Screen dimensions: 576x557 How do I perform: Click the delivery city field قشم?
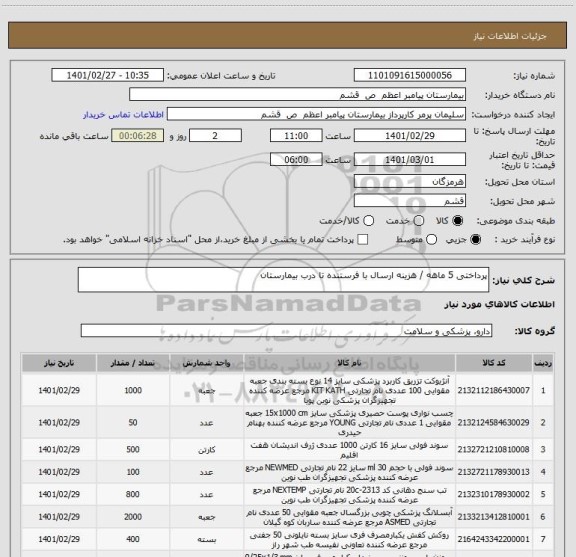point(410,201)
